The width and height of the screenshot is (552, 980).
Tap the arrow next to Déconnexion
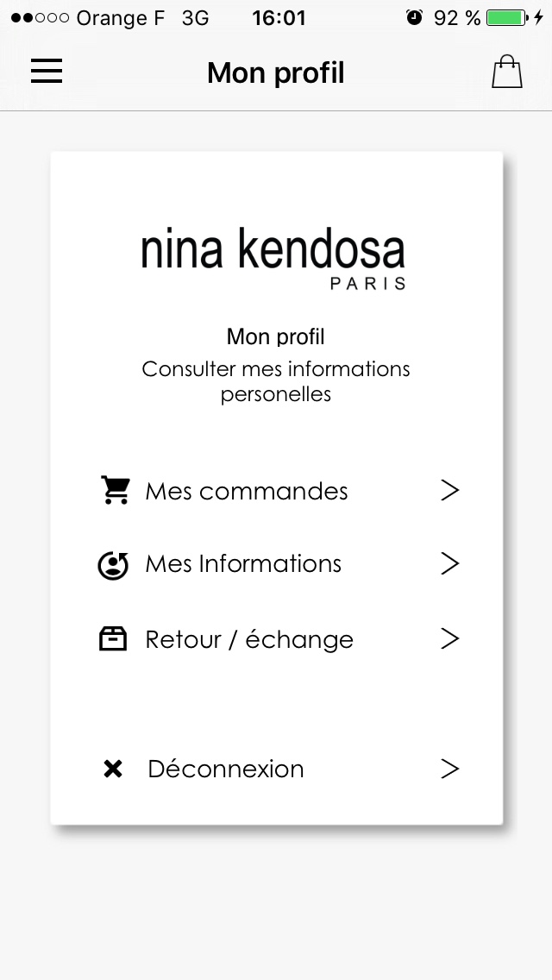click(x=449, y=769)
